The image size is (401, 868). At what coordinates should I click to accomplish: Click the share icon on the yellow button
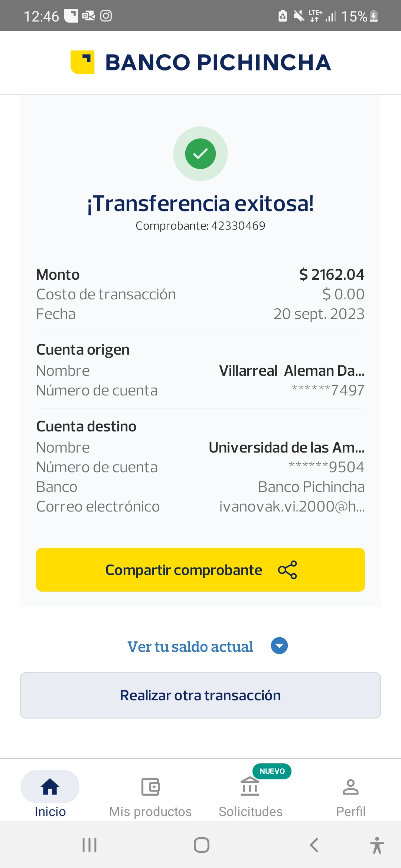click(x=287, y=570)
